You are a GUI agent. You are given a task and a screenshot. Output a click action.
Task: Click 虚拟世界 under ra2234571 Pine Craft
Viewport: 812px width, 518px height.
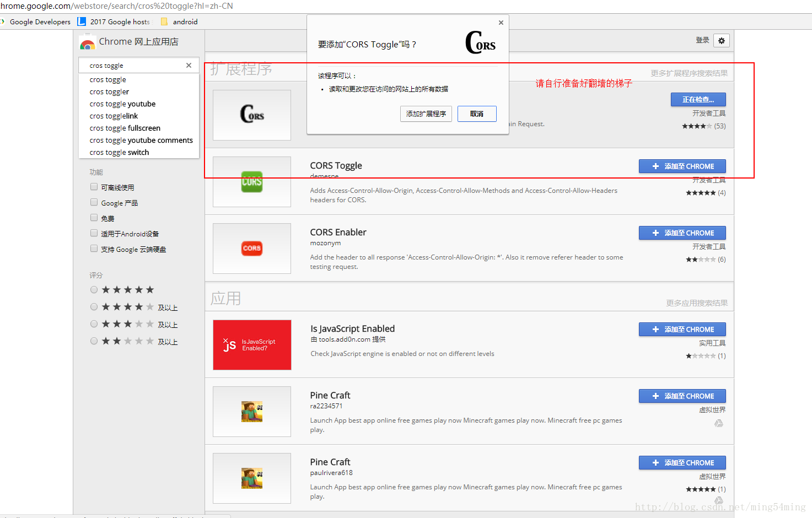coord(712,409)
